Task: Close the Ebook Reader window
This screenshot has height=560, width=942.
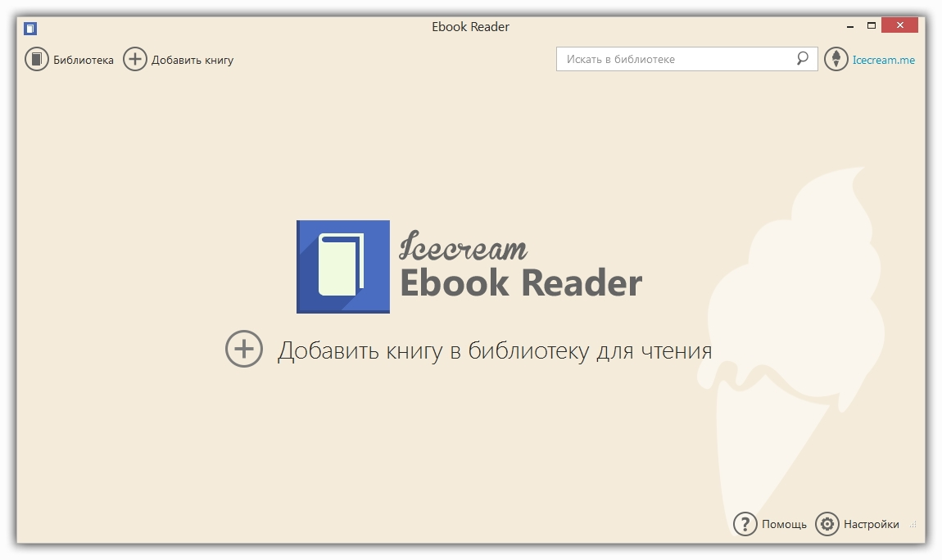Action: pyautogui.click(x=900, y=25)
